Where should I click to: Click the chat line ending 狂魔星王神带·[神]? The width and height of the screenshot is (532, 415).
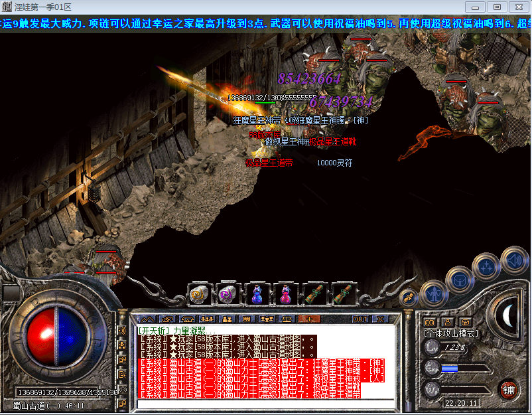261,362
